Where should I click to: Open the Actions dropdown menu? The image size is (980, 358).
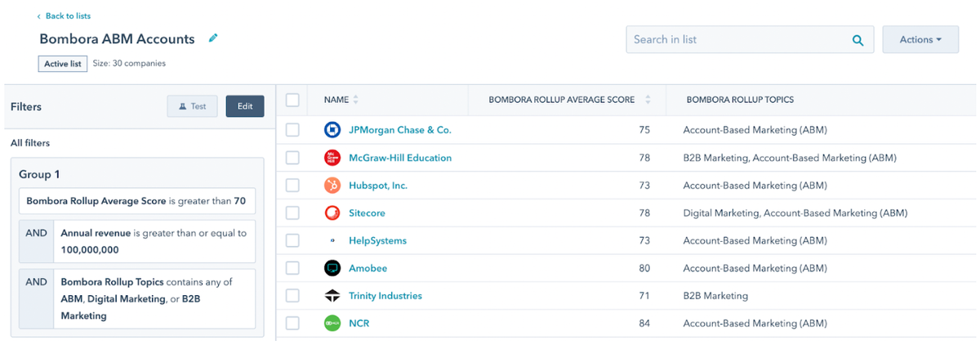[920, 40]
